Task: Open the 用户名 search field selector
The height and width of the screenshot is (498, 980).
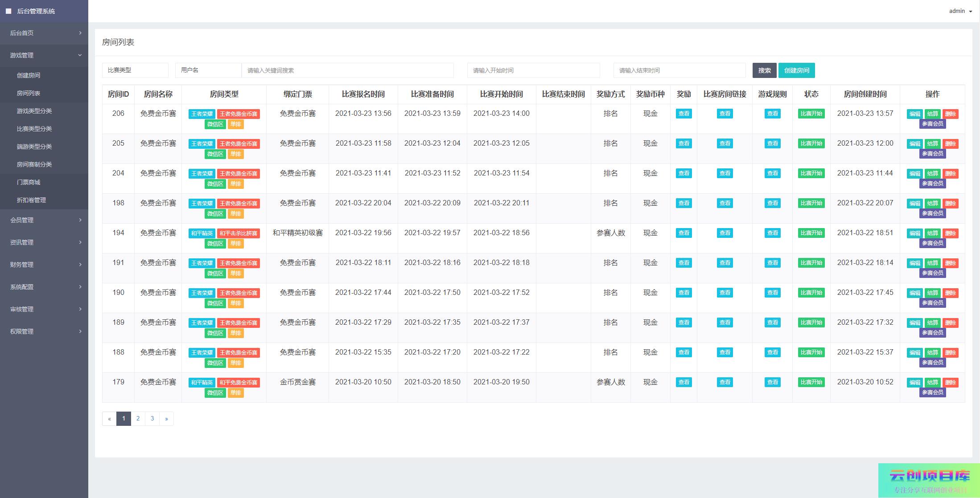Action: click(208, 70)
